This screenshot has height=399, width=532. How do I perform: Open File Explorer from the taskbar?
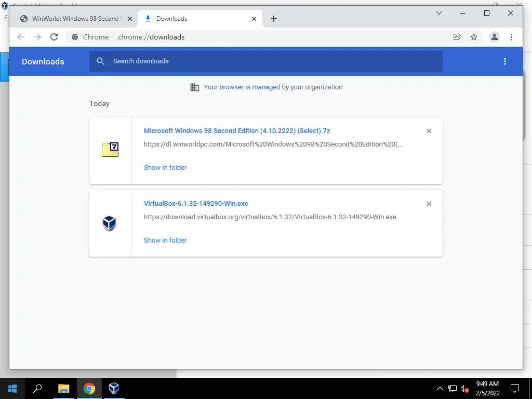click(63, 389)
